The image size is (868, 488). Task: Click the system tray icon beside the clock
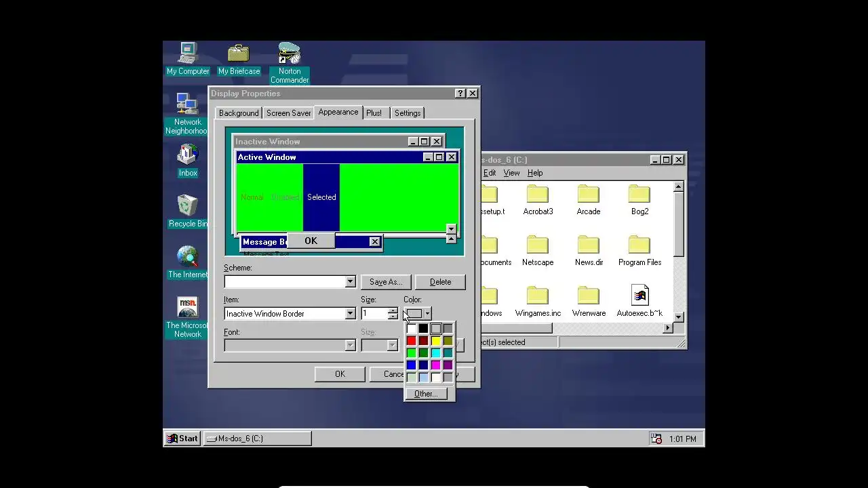(656, 439)
